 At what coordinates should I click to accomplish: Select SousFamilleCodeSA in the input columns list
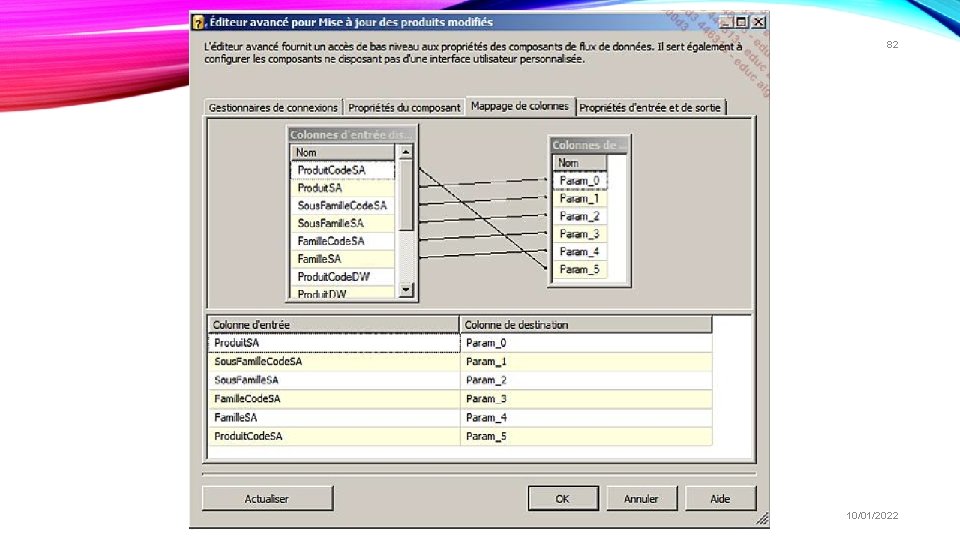tap(342, 206)
